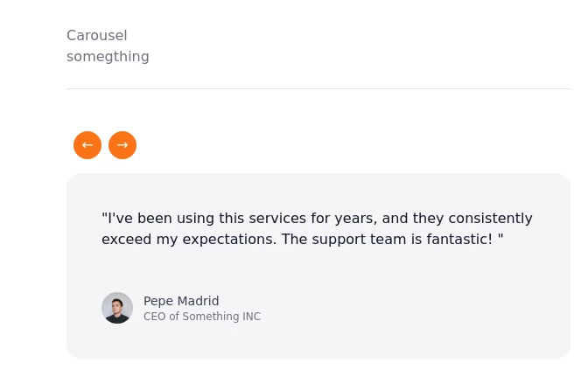This screenshot has width=588, height=377.
Task: Click the closing quotation mark of testimonial
Action: [x=500, y=237]
